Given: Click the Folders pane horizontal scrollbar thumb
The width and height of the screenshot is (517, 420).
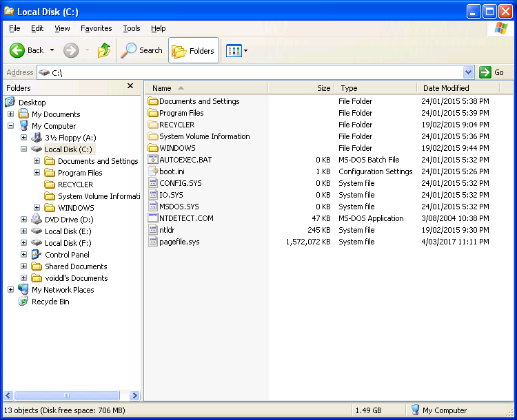Looking at the screenshot, I should 67,395.
